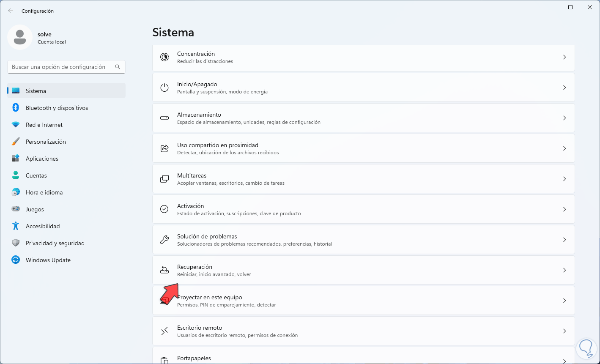Click the Personalización paintbrush icon
Viewport: 600px width, 364px height.
tap(16, 142)
